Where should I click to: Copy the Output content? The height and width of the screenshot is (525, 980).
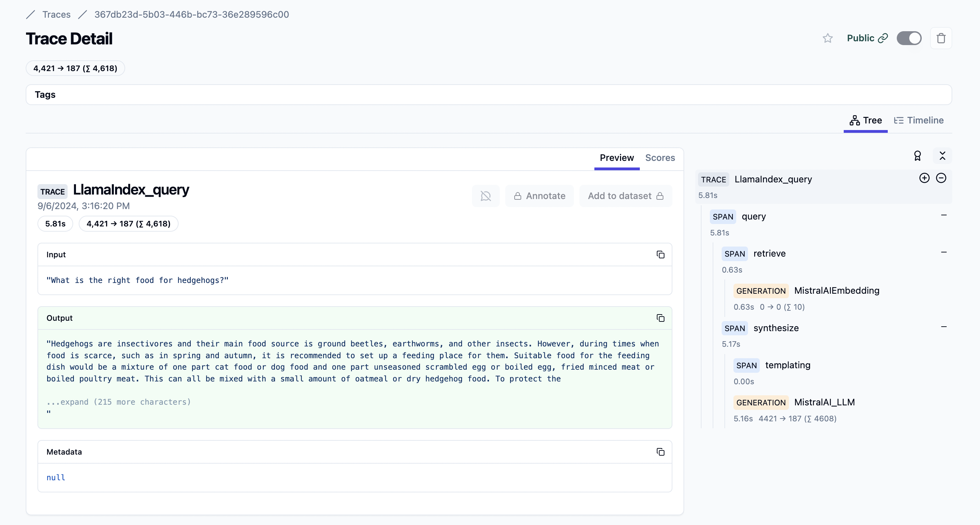click(660, 318)
